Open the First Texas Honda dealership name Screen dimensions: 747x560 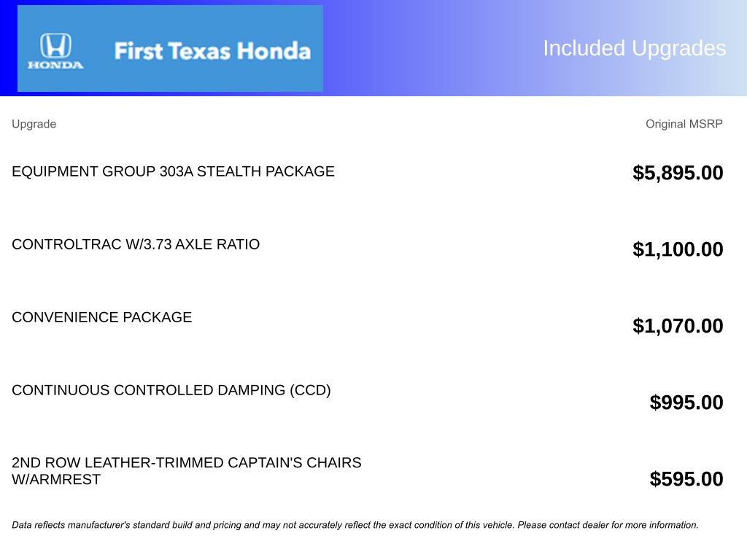(x=212, y=51)
